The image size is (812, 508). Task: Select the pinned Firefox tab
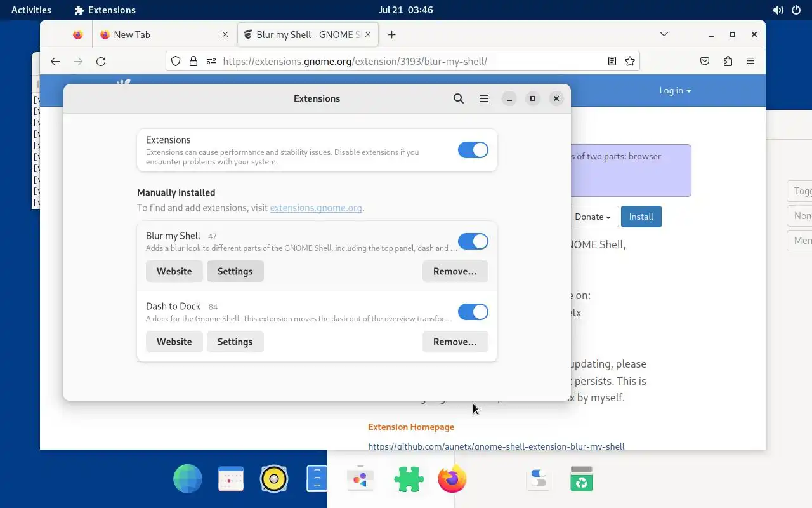pos(77,35)
